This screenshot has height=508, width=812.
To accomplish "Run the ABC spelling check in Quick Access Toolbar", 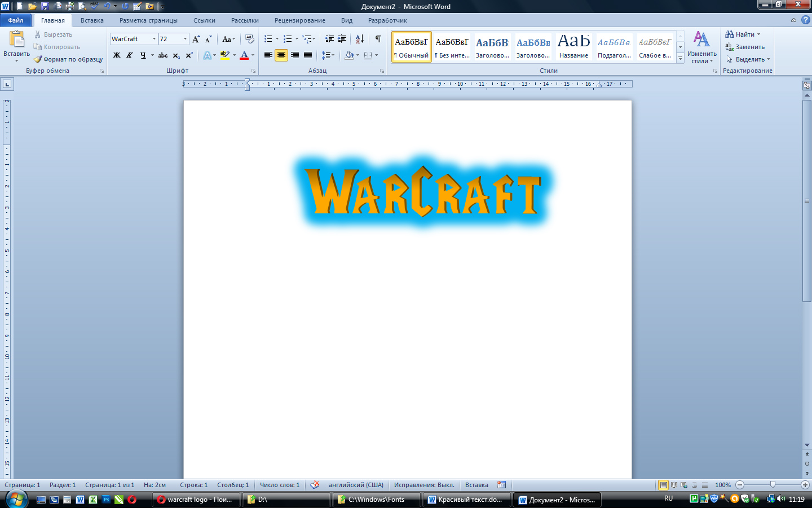I will [94, 6].
